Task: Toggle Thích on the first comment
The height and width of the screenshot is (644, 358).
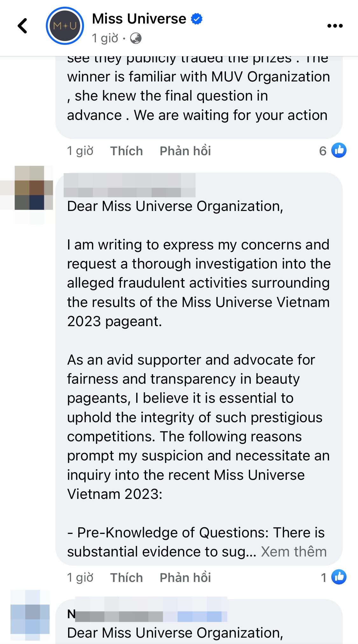Action: tap(126, 151)
